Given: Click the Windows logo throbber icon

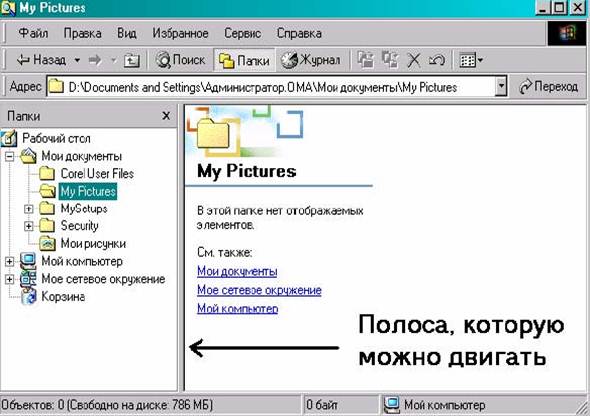Looking at the screenshot, I should coord(567,33).
